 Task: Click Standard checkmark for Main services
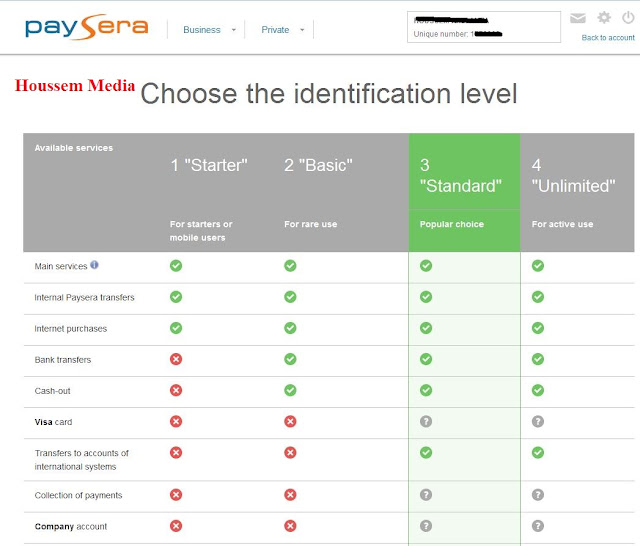426,266
